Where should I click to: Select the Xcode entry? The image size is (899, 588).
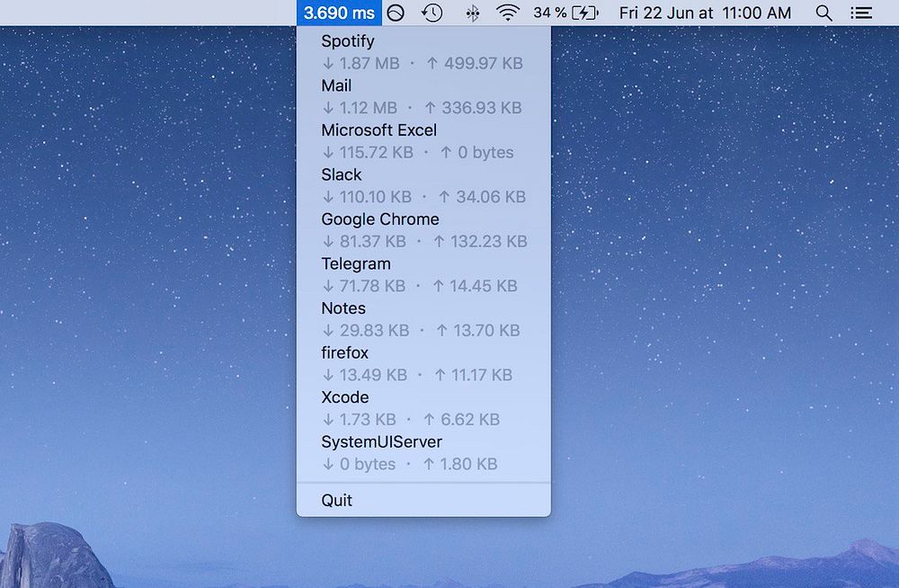(x=345, y=397)
